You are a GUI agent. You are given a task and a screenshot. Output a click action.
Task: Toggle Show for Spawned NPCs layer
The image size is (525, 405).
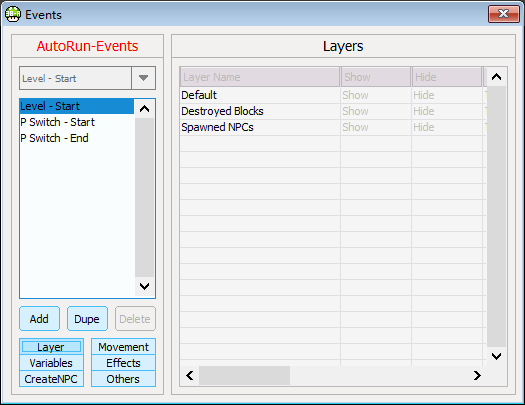[x=355, y=127]
